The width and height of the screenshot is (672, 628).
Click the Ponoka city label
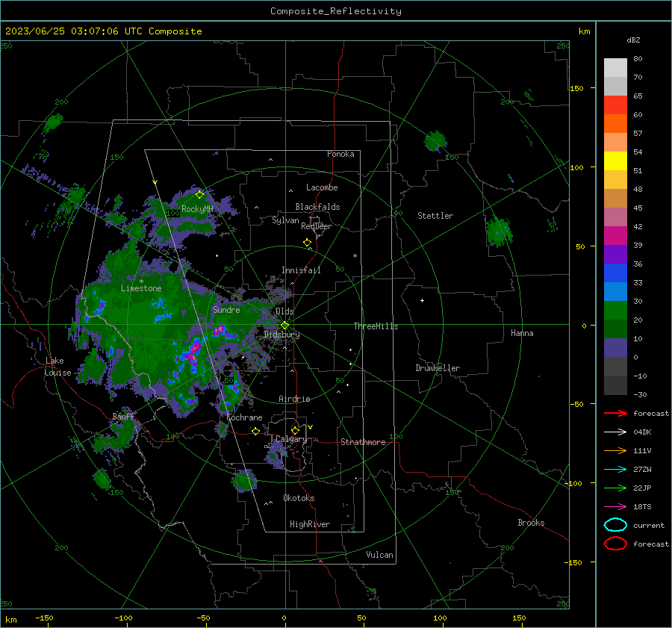[340, 154]
